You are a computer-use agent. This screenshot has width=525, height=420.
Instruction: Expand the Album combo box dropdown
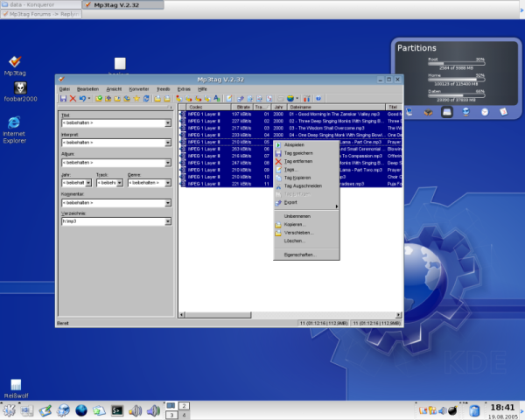[x=168, y=163]
